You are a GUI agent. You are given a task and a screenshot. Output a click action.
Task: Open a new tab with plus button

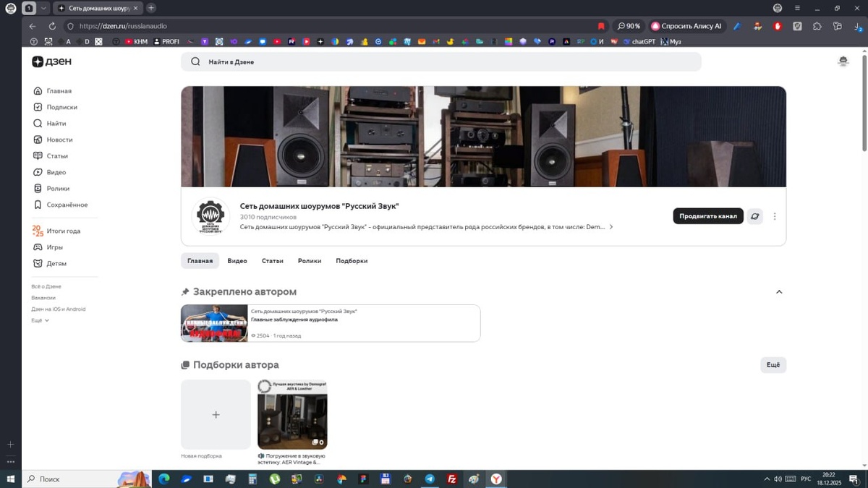click(151, 8)
